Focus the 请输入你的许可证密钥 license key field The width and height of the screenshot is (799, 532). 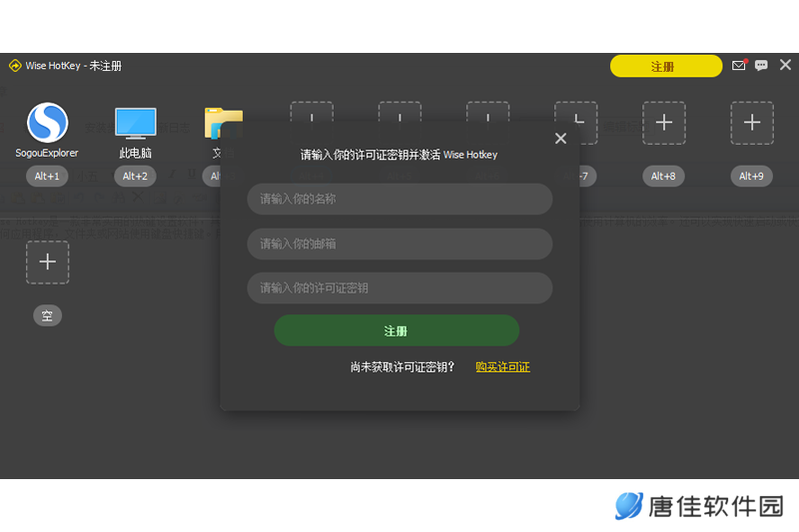coord(399,288)
